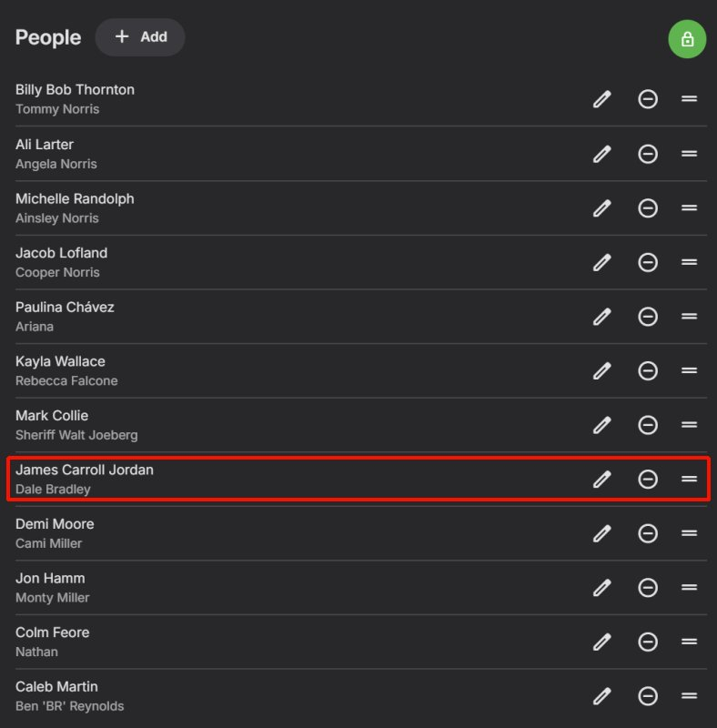Image resolution: width=717 pixels, height=728 pixels.
Task: Remove Paulina Chávez entry
Action: [x=648, y=317]
